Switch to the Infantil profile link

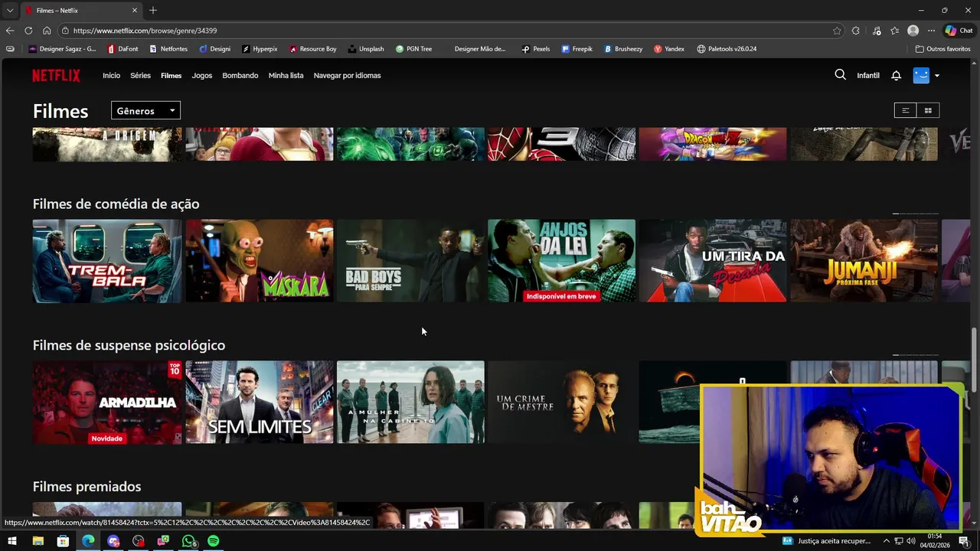click(x=868, y=76)
